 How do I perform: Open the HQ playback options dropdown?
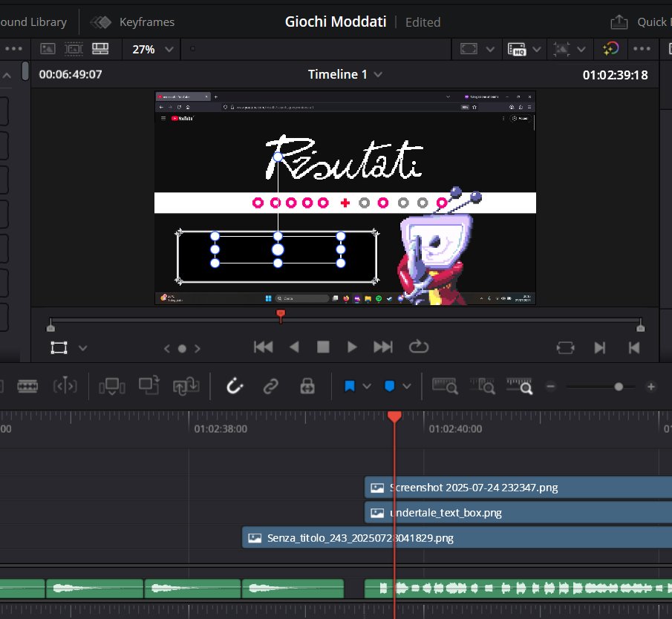click(536, 49)
